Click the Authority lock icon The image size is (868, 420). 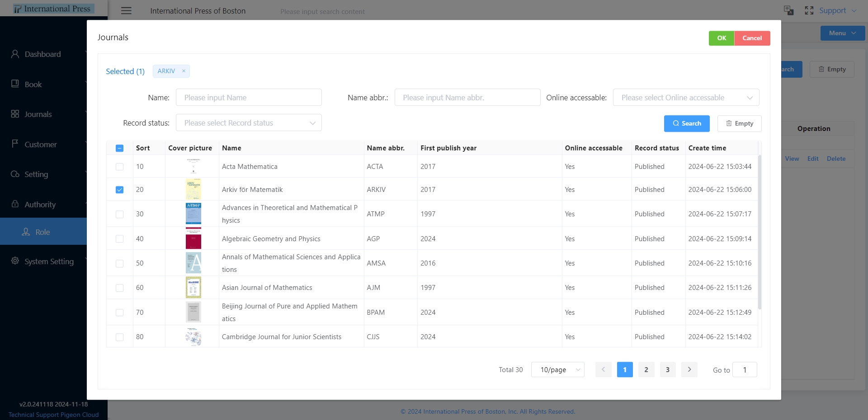(x=15, y=204)
